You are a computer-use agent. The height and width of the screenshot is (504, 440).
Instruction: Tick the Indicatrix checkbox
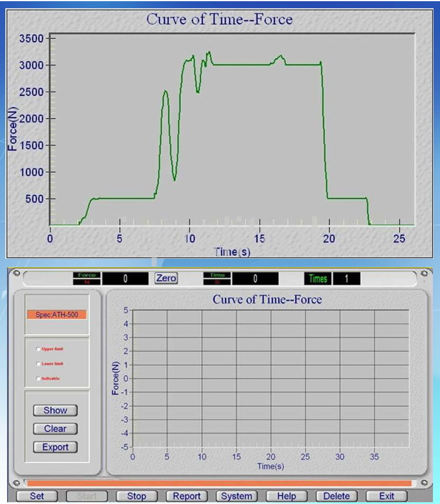click(38, 379)
